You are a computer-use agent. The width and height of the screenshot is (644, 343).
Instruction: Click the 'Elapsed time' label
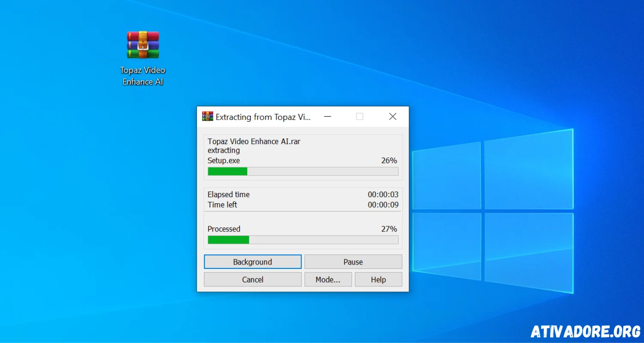(229, 195)
